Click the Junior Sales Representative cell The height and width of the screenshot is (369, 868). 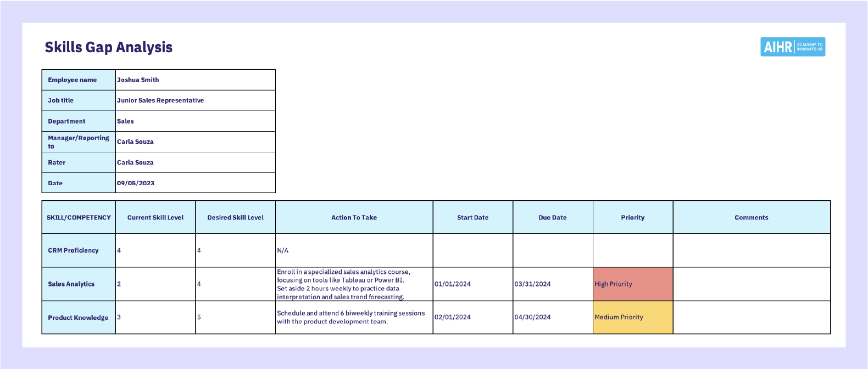pos(195,101)
